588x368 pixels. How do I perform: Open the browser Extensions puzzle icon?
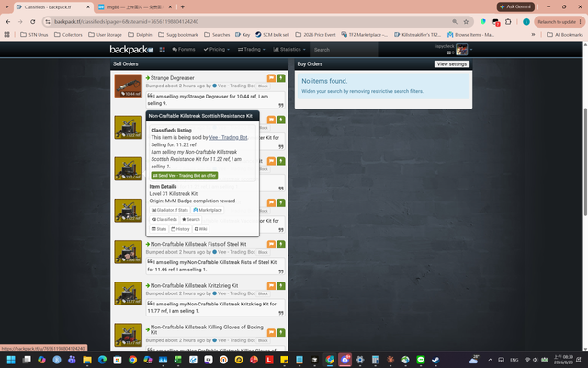508,22
